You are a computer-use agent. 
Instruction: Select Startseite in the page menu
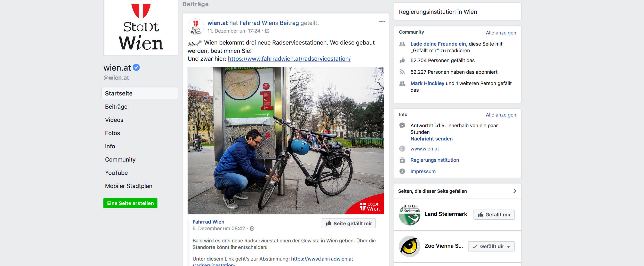coord(140,93)
